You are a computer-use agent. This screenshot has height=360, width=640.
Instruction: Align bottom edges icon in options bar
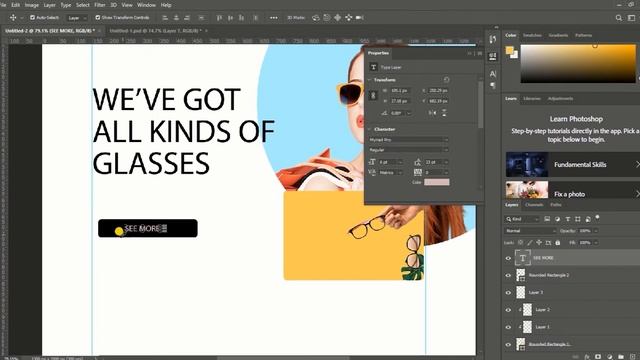pyautogui.click(x=241, y=18)
